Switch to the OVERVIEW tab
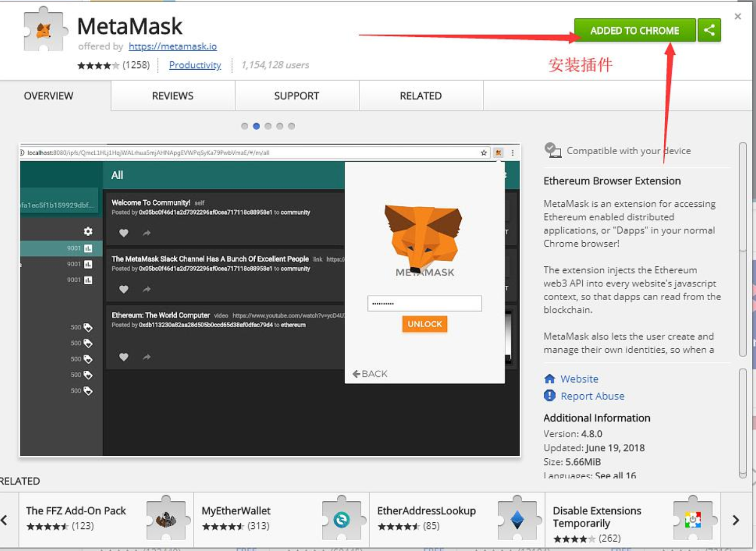Viewport: 756px width, 551px height. 49,96
